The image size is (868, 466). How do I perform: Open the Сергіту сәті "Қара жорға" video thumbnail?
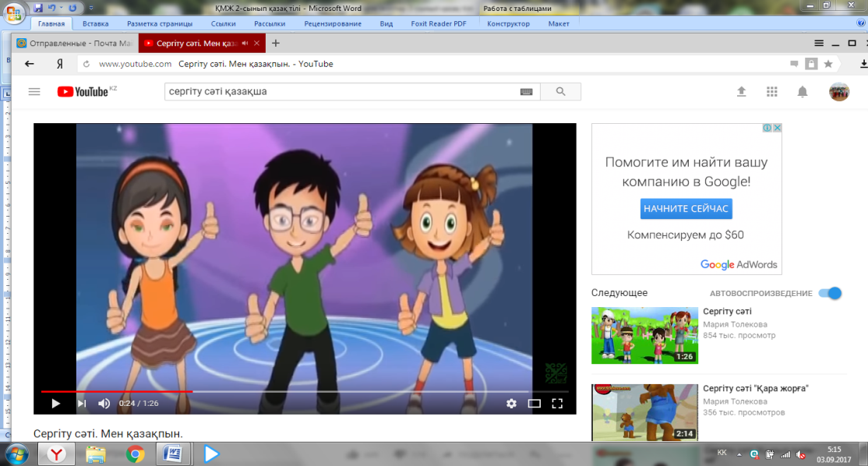click(644, 412)
